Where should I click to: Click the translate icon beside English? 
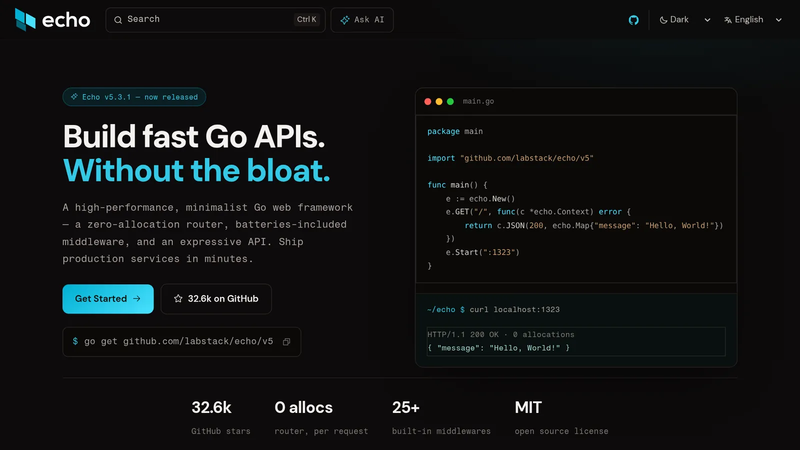(728, 20)
